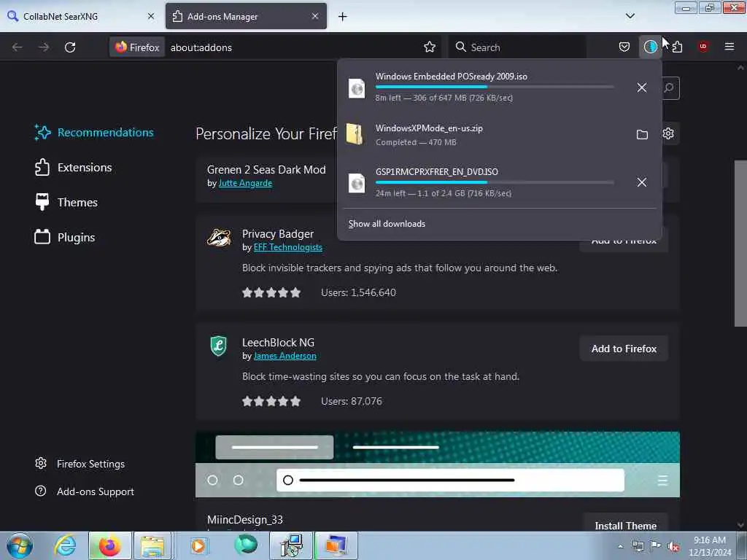
Task: Select the Add-ons Manager tab
Action: [247, 16]
